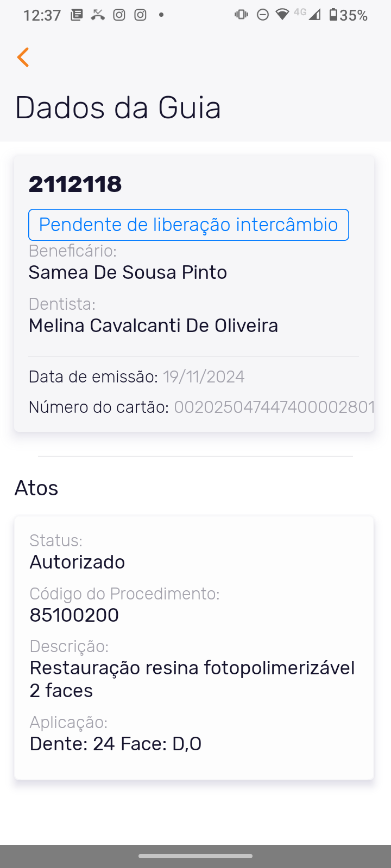This screenshot has height=868, width=391.
Task: Tap the card number value
Action: 274,407
